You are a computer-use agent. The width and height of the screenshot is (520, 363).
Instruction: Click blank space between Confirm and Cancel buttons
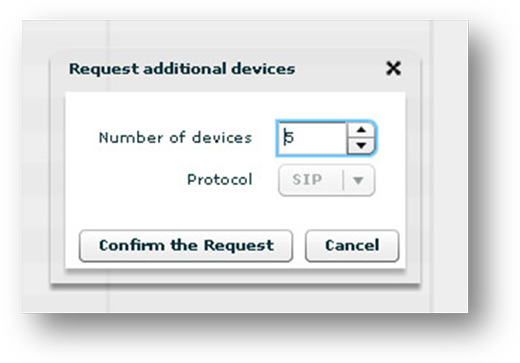point(299,246)
